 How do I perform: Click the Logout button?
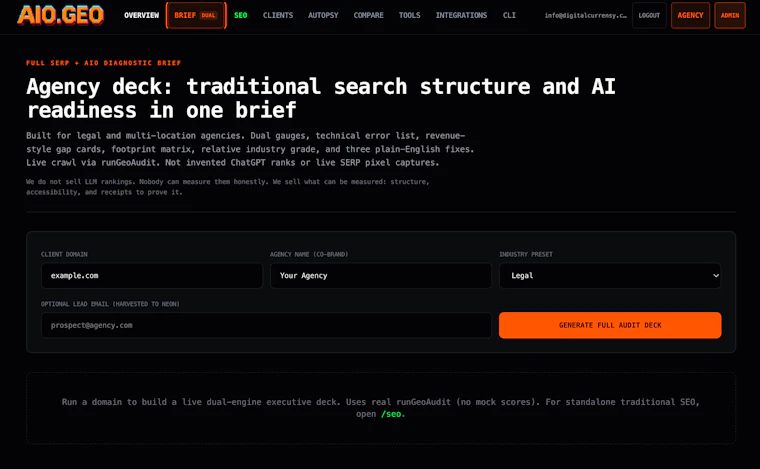(649, 16)
